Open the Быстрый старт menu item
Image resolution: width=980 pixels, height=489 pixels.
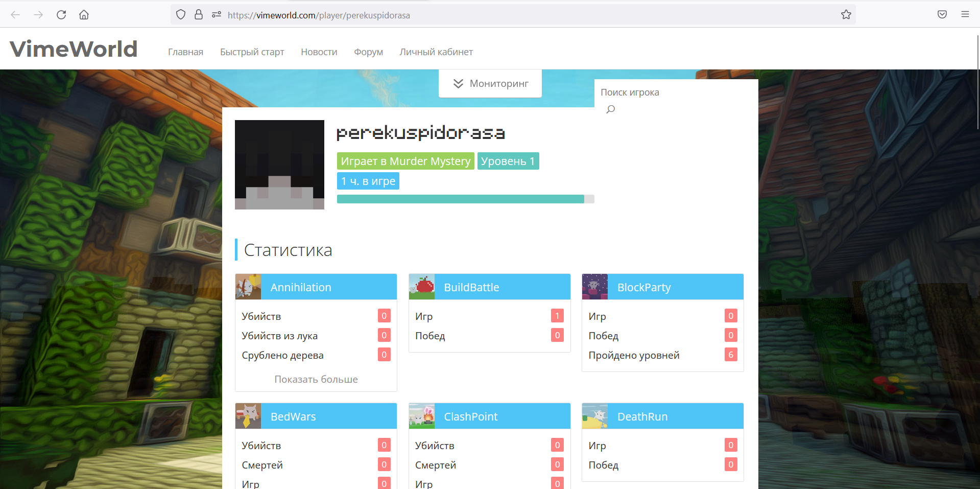click(252, 52)
